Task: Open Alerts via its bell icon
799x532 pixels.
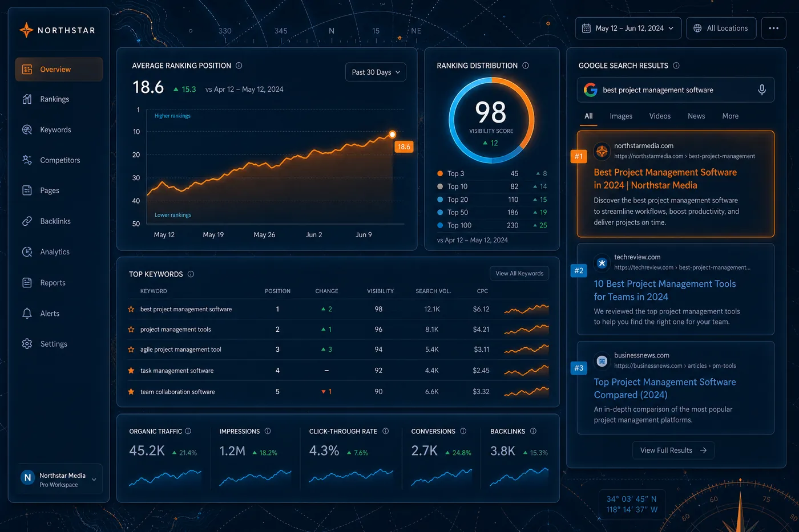Action: 27,314
